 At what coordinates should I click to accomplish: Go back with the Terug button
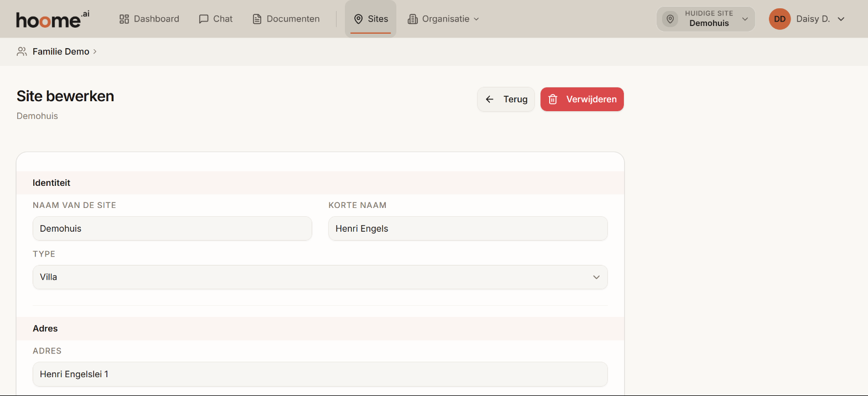506,100
